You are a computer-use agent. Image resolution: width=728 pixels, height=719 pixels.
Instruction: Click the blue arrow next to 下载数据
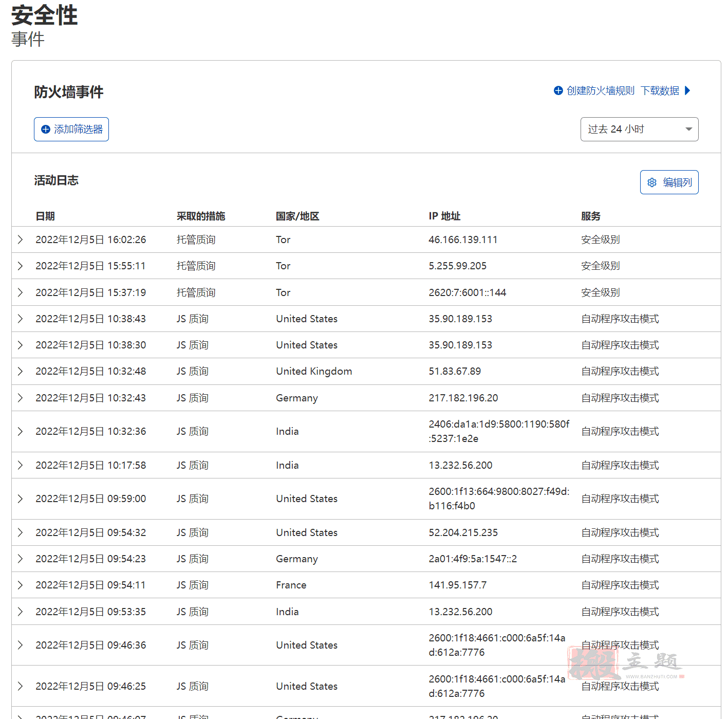point(687,90)
